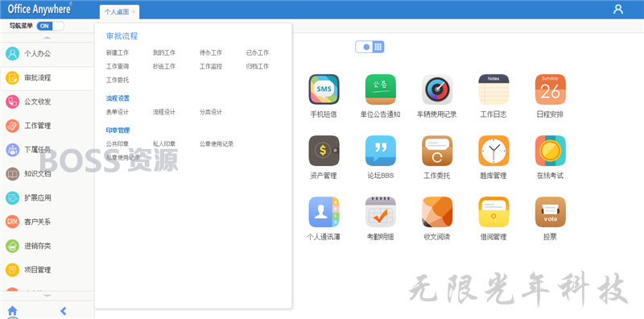The width and height of the screenshot is (644, 319).
Task: Open 私人印章 link in flyout
Action: point(164,144)
